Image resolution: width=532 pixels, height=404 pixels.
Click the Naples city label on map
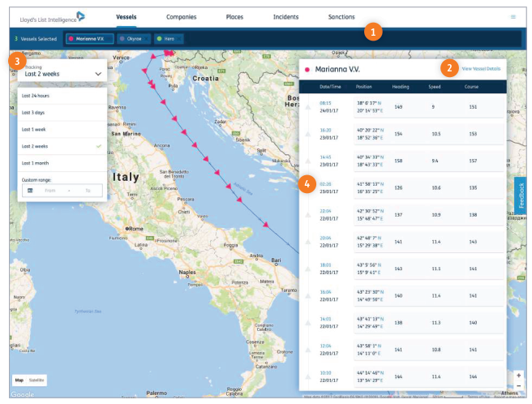click(187, 273)
